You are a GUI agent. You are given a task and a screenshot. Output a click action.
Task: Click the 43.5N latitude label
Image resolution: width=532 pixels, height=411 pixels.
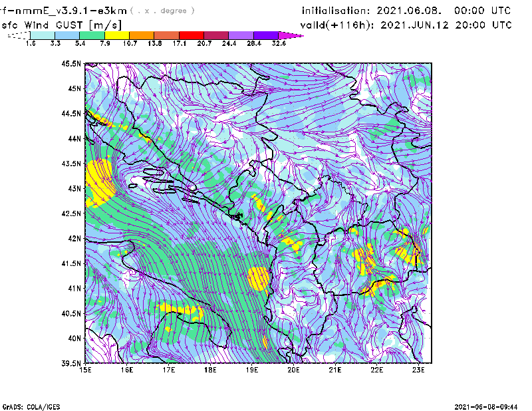(x=71, y=164)
